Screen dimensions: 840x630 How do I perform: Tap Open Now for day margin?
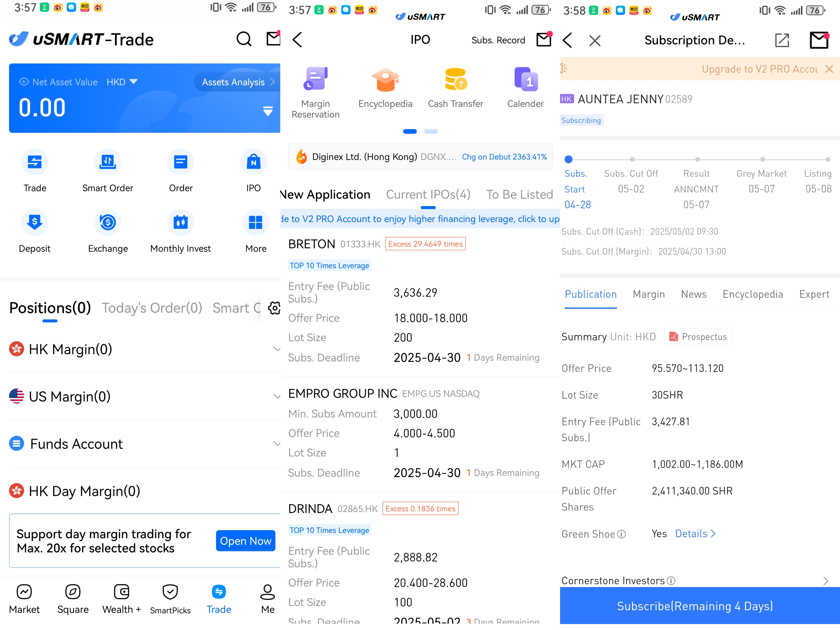[245, 541]
